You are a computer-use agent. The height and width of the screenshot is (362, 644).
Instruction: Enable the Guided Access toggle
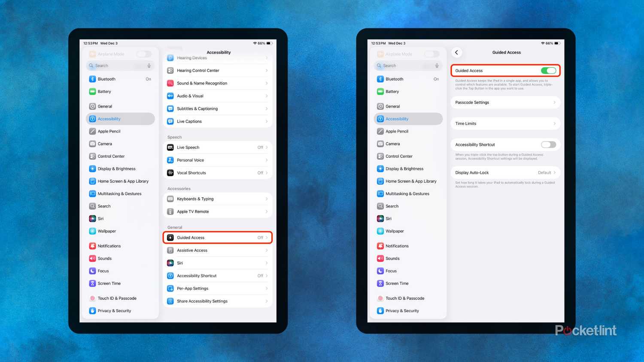[548, 70]
